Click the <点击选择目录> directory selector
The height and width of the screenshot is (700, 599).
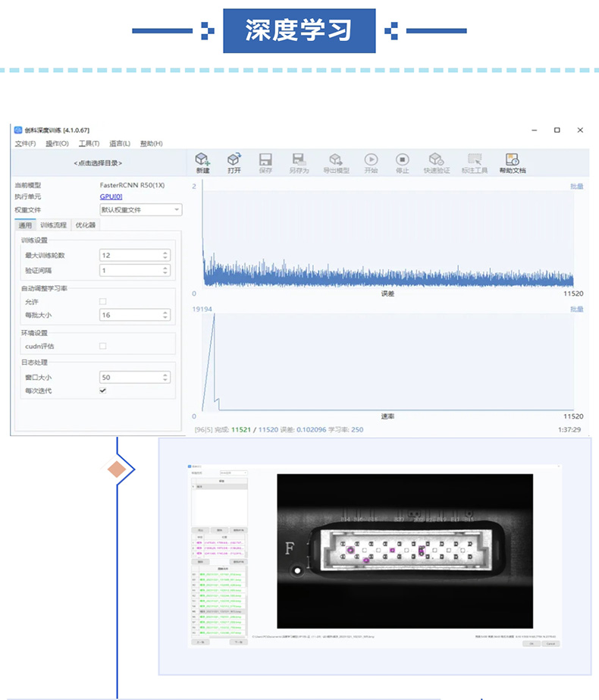98,163
